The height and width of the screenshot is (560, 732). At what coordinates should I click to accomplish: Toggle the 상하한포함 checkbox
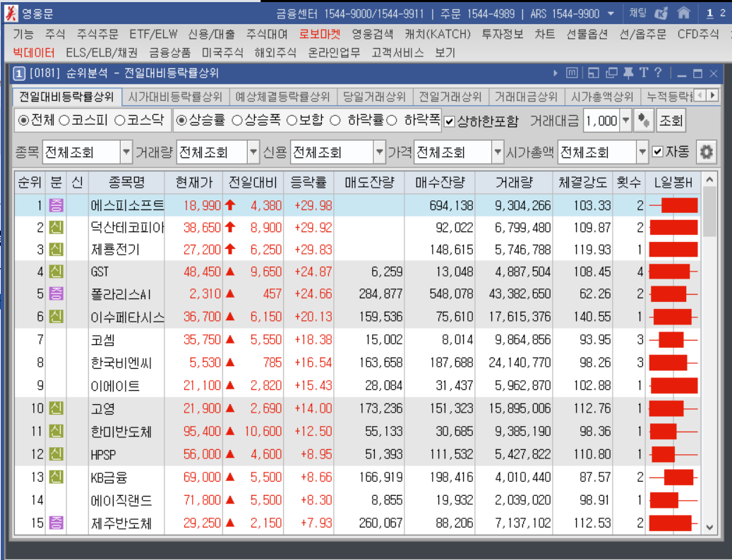tap(449, 122)
